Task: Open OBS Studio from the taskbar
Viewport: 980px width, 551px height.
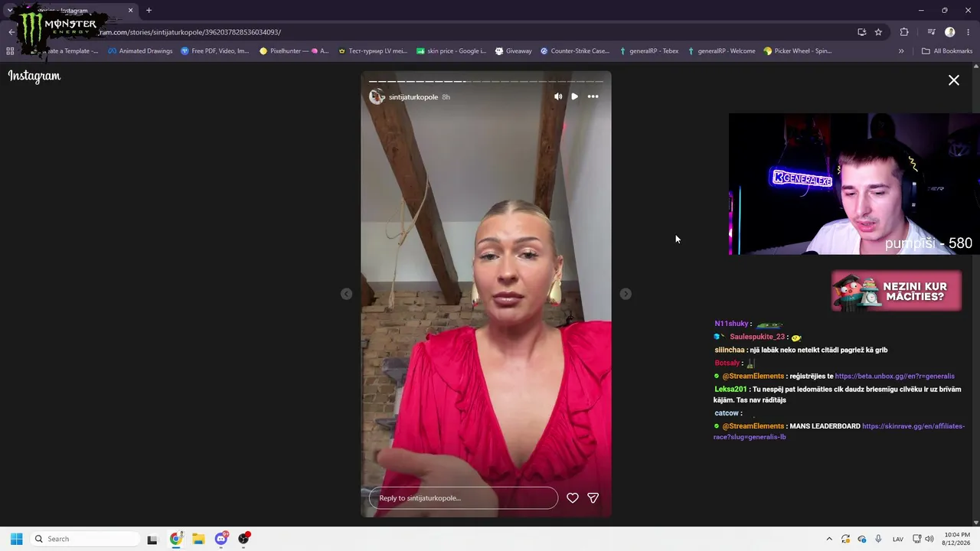Action: pyautogui.click(x=243, y=539)
